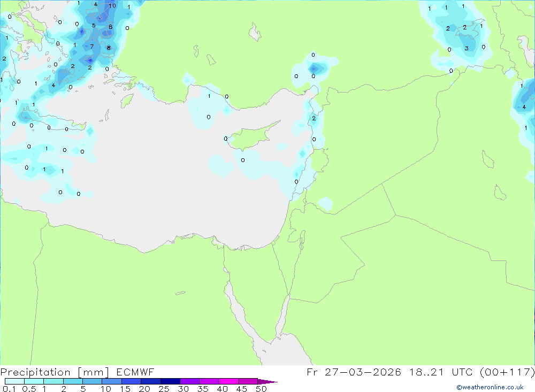Click the legend value '35'
535x392 pixels.
[203, 389]
